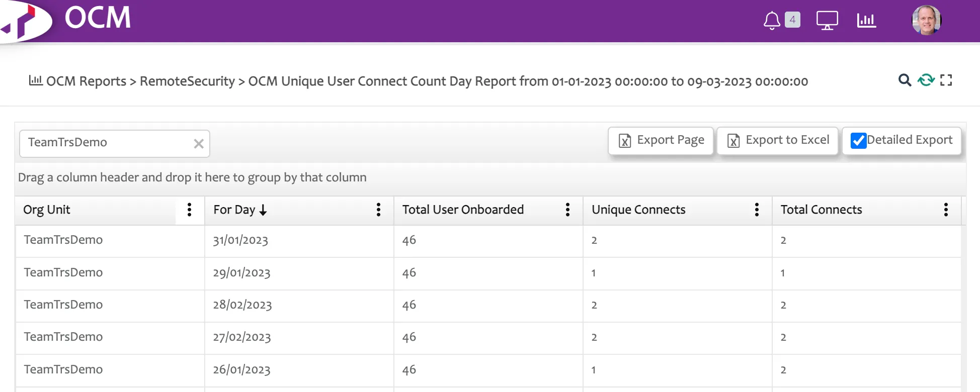
Task: Open Org Unit column menu
Action: (x=189, y=210)
